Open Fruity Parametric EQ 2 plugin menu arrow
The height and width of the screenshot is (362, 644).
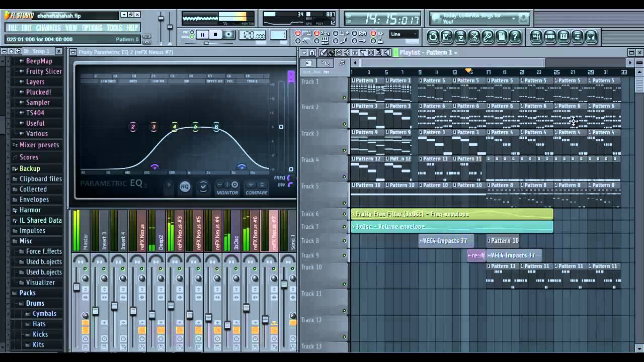coord(73,52)
